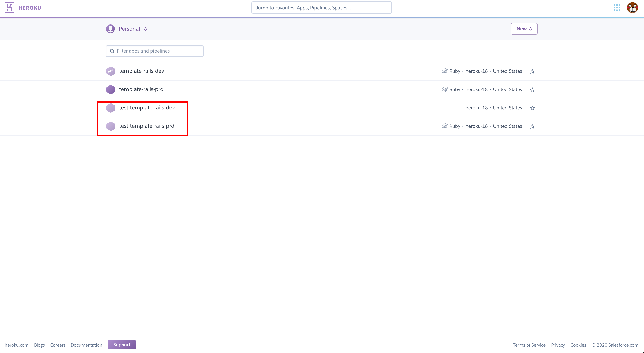Expand the Personal account switcher dropdown

tap(133, 29)
